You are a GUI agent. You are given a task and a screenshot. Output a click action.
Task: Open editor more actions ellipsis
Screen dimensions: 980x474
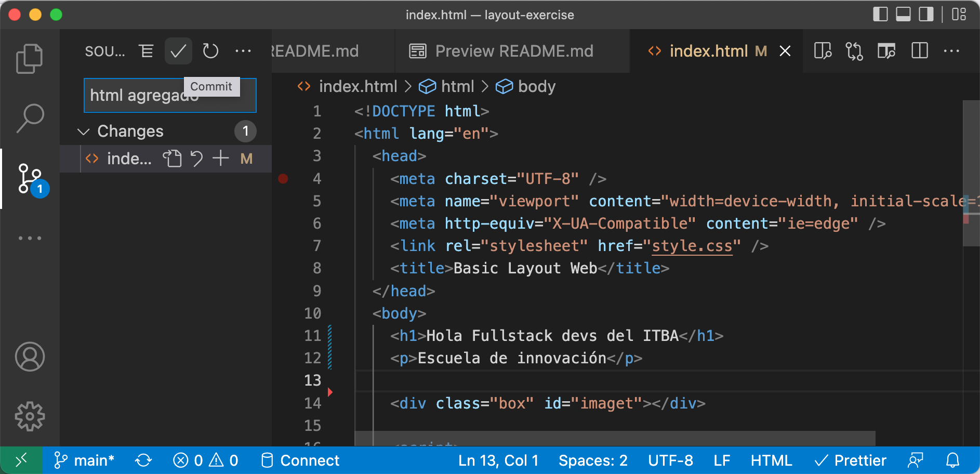pyautogui.click(x=951, y=51)
